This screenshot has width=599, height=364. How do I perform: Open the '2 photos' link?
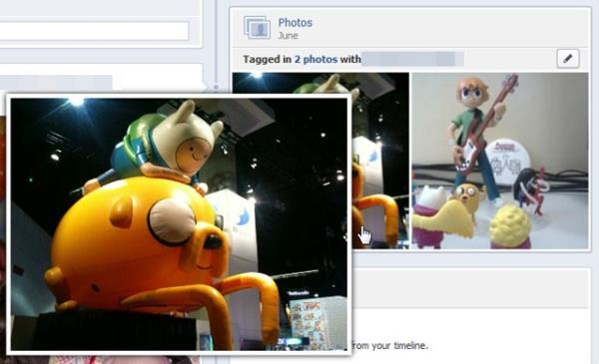pos(315,59)
